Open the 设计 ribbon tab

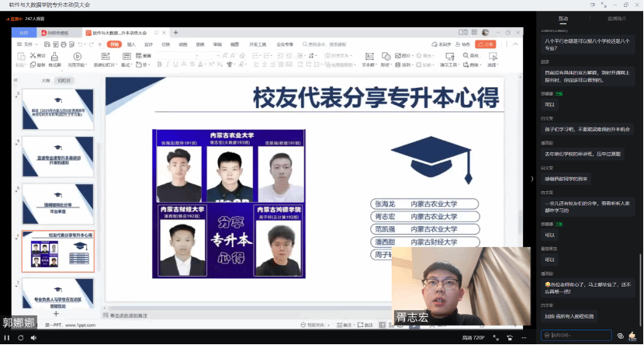click(148, 44)
